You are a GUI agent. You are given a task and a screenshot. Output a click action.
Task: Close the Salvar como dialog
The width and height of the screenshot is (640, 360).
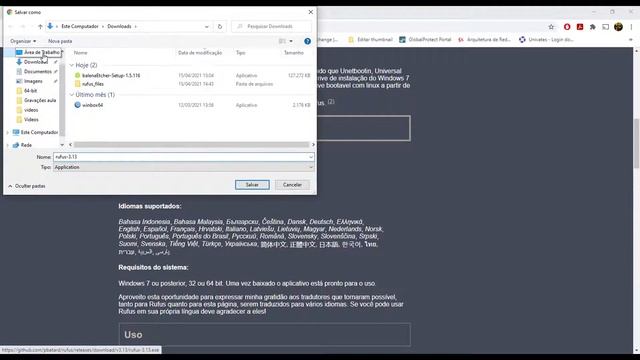(x=311, y=12)
